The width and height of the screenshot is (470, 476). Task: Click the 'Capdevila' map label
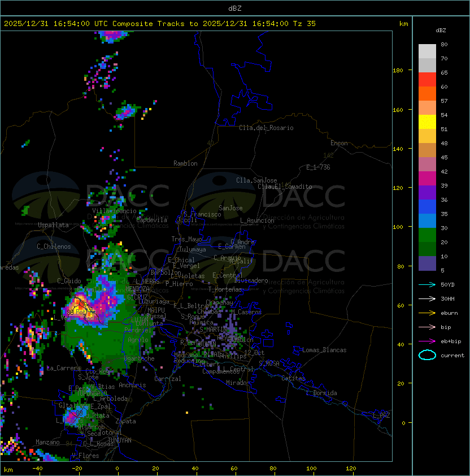[152, 220]
